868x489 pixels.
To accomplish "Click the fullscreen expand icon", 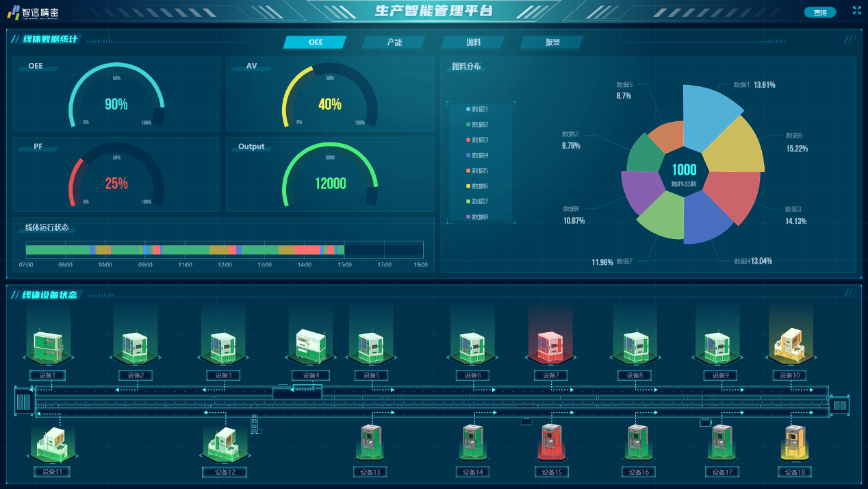I will pos(856,10).
